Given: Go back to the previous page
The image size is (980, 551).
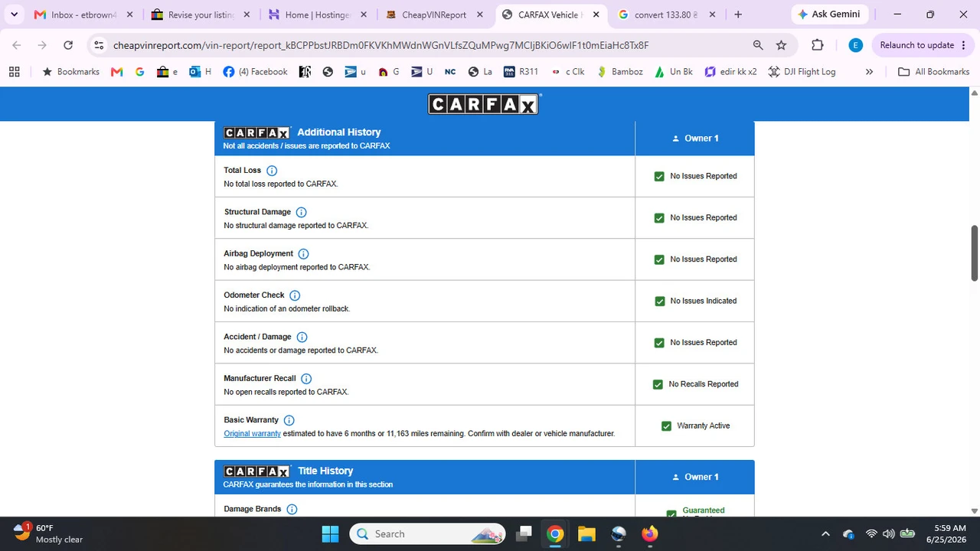Looking at the screenshot, I should (x=17, y=45).
